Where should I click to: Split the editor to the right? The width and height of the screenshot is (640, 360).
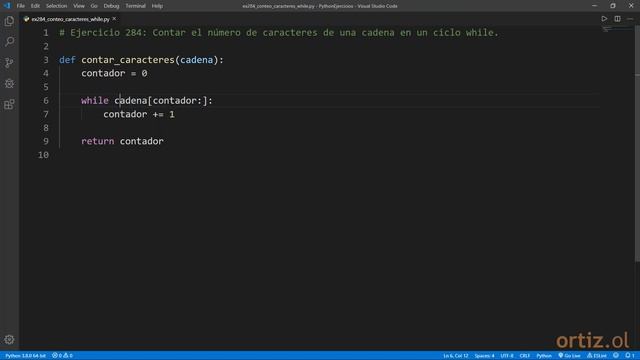pyautogui.click(x=617, y=19)
